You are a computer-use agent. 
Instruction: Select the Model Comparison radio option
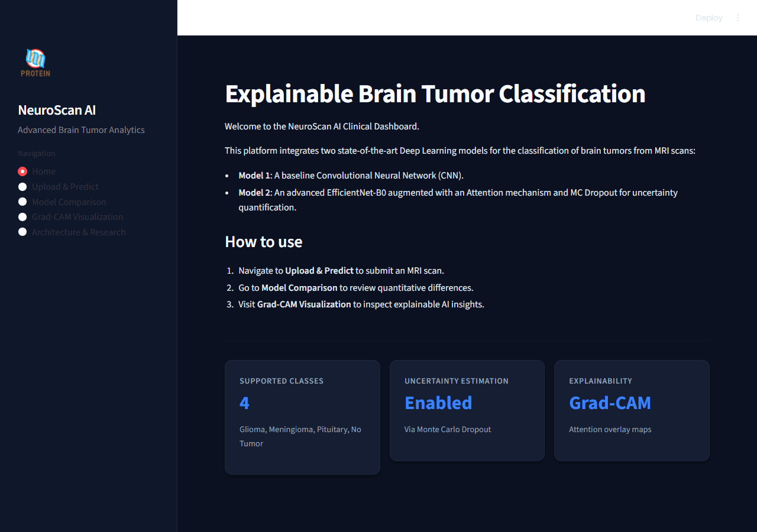pos(62,202)
